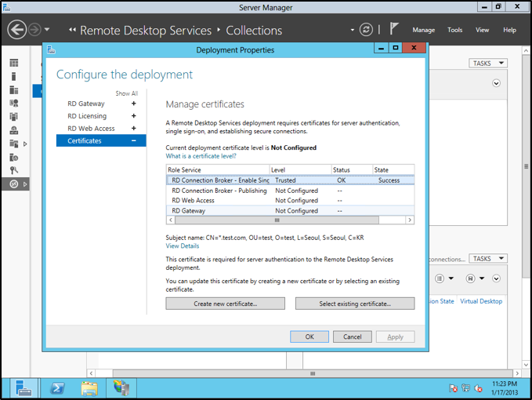Click Server Manager icon in the taskbar
This screenshot has width=532, height=400.
point(24,387)
